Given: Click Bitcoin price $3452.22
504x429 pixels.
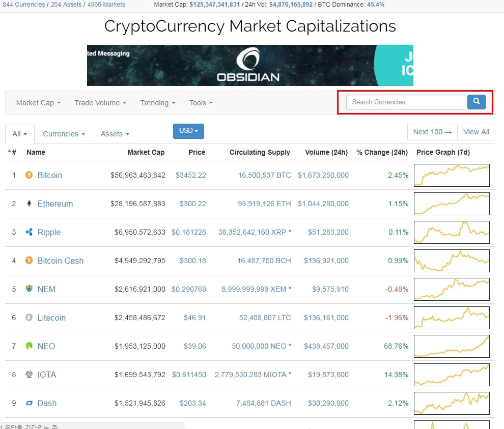Looking at the screenshot, I should (x=190, y=175).
